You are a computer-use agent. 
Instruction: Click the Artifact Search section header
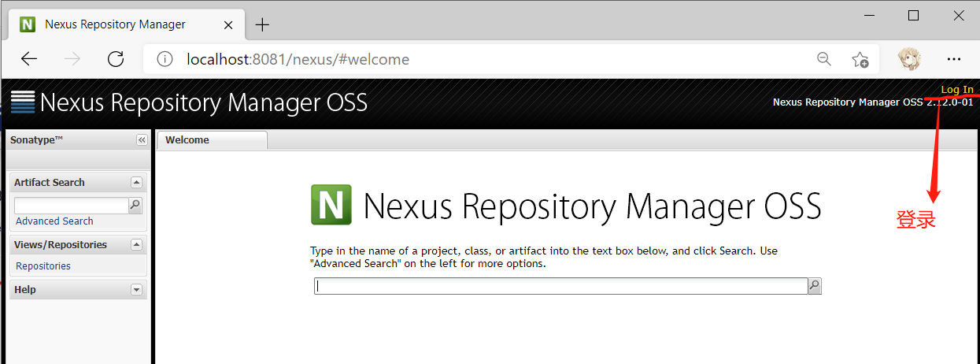click(x=76, y=182)
